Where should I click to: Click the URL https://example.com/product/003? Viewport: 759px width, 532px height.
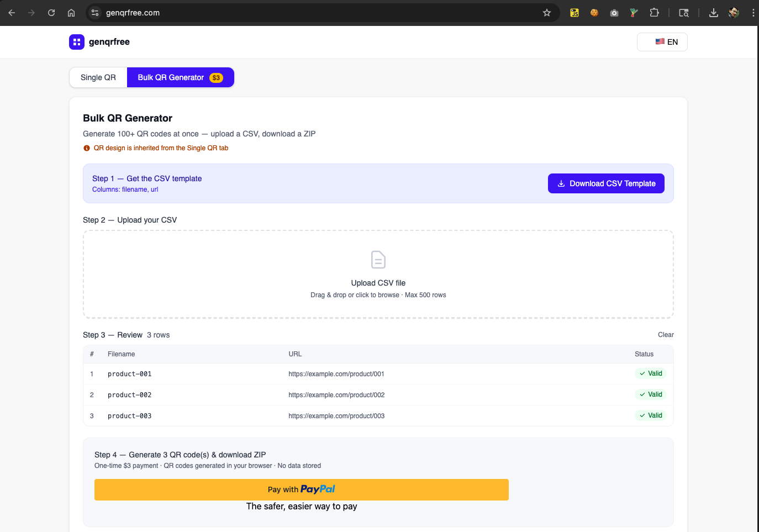click(336, 416)
